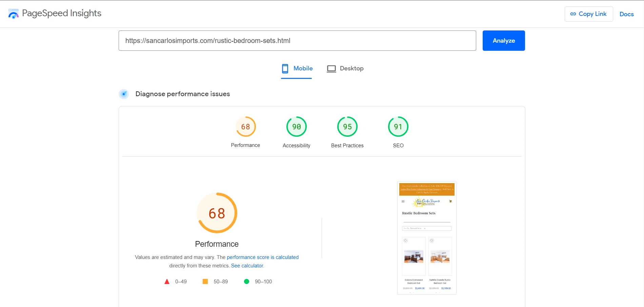Open the mobile page screenshot thumbnail
The width and height of the screenshot is (644, 307).
(x=427, y=238)
